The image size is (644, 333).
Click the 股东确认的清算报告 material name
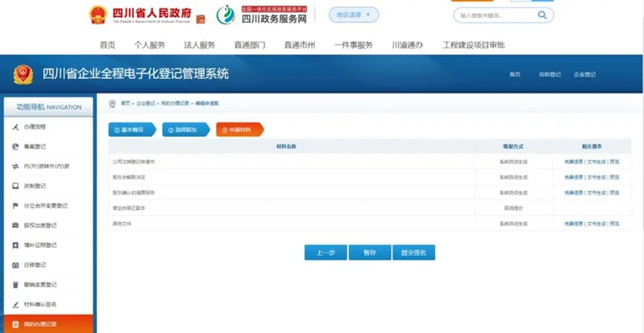click(x=134, y=192)
